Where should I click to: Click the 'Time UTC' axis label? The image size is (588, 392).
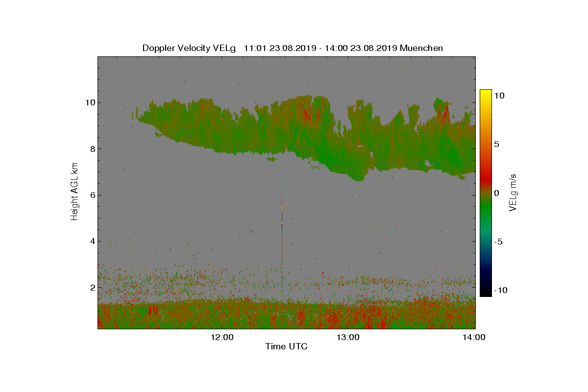coord(286,347)
